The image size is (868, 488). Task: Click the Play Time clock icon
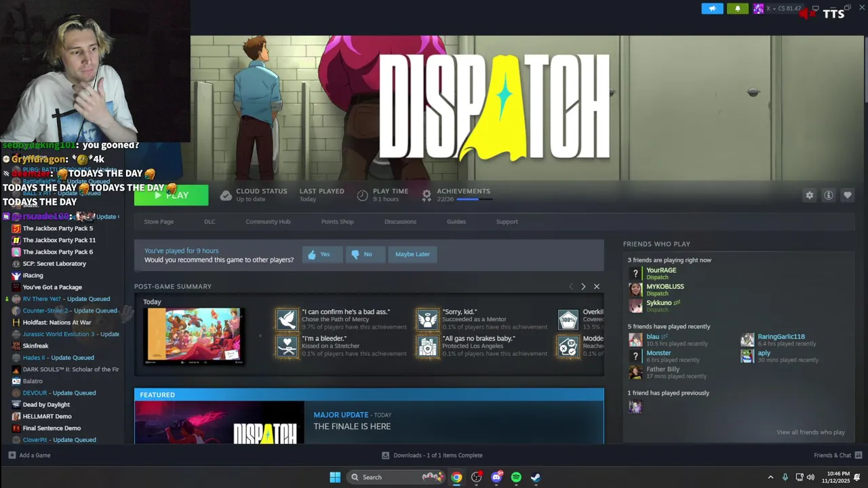362,195
